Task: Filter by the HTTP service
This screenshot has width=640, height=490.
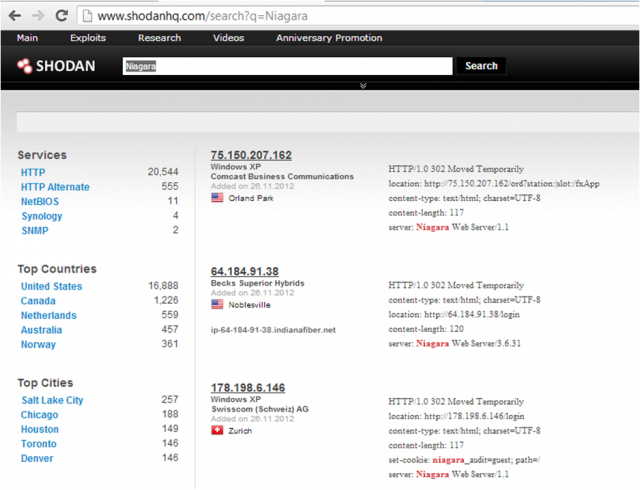Action: pyautogui.click(x=33, y=172)
